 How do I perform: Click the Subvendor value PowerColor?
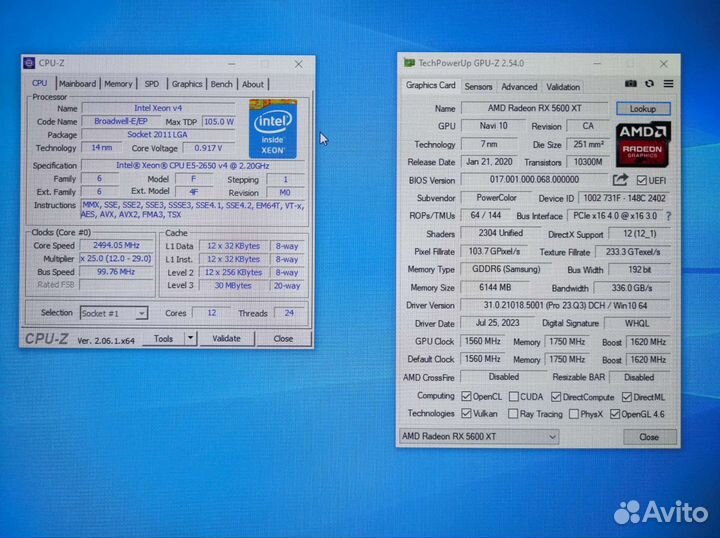496,198
